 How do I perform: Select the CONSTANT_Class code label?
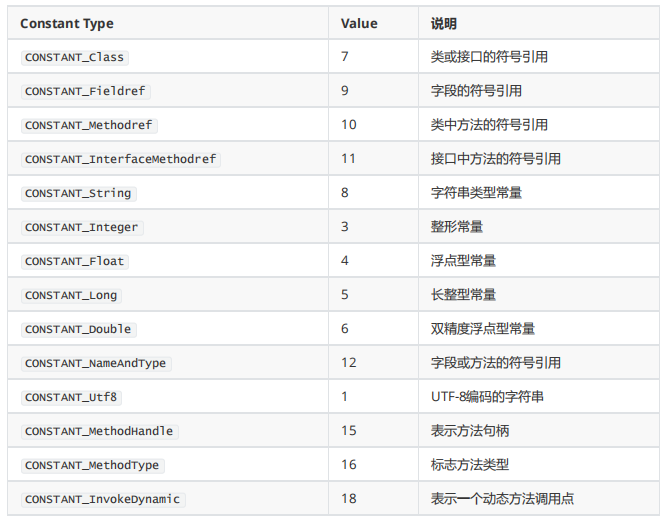tap(75, 57)
